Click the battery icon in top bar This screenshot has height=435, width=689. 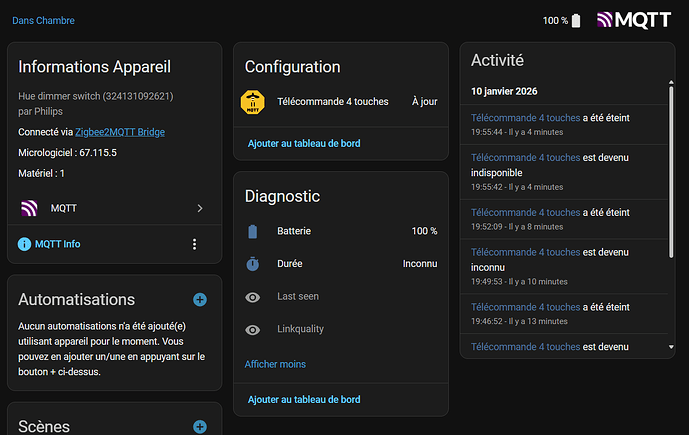coord(576,20)
